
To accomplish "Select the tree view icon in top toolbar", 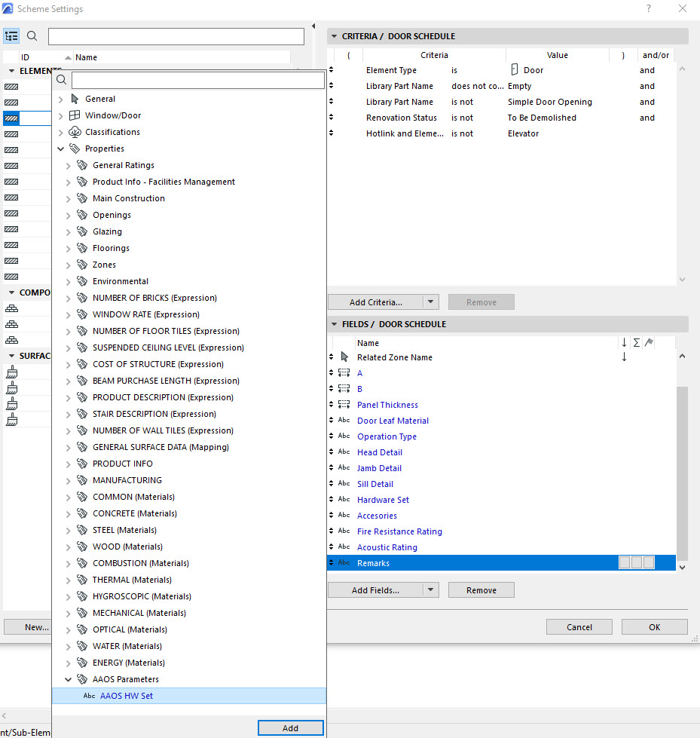I will coord(11,35).
